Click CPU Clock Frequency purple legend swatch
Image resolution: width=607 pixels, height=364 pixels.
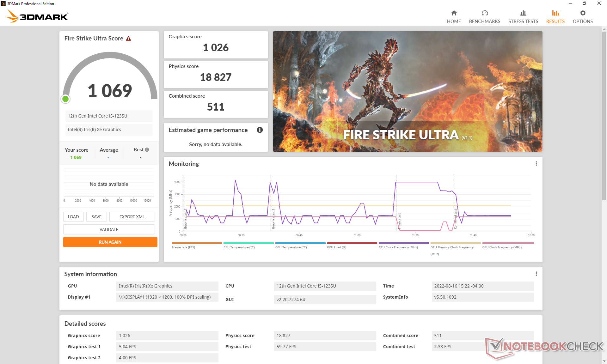pyautogui.click(x=403, y=243)
